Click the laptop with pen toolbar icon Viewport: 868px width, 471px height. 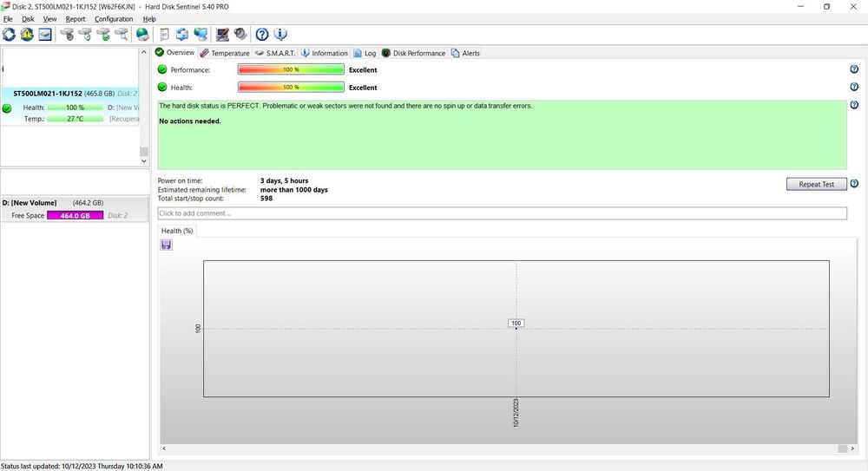click(222, 35)
